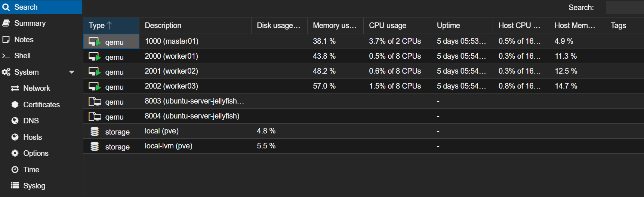Click the Time clock icon
The width and height of the screenshot is (644, 197).
click(15, 170)
